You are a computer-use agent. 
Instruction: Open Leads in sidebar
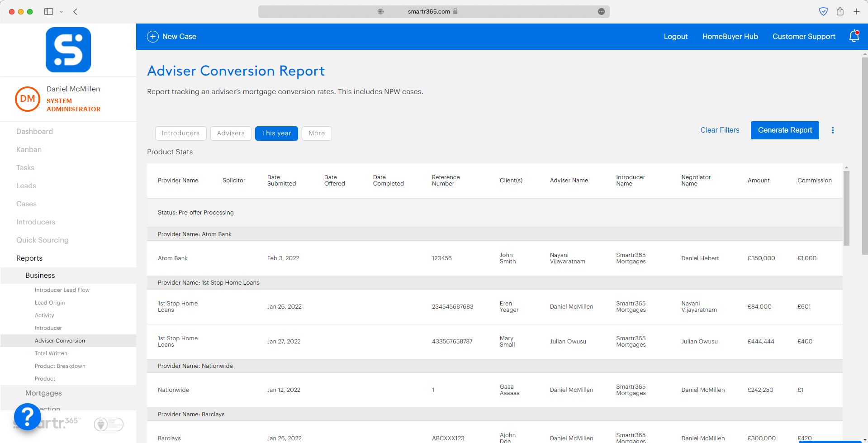tap(26, 186)
